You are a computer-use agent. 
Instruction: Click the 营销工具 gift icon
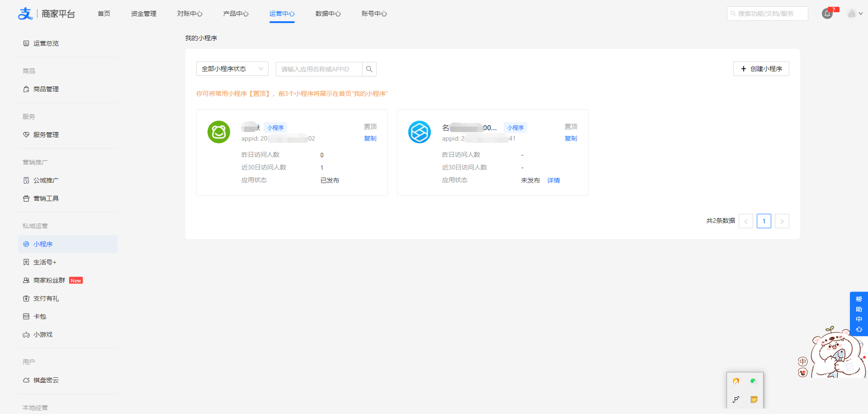click(x=26, y=198)
